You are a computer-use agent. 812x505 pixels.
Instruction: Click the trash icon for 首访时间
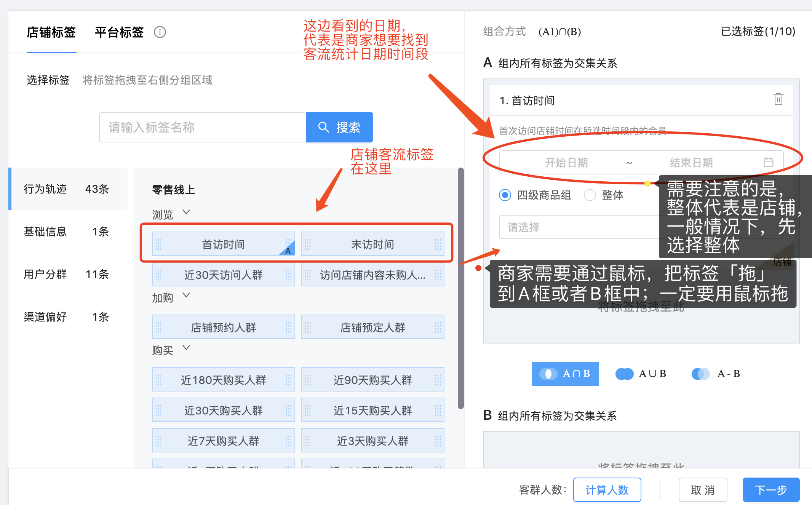click(778, 99)
